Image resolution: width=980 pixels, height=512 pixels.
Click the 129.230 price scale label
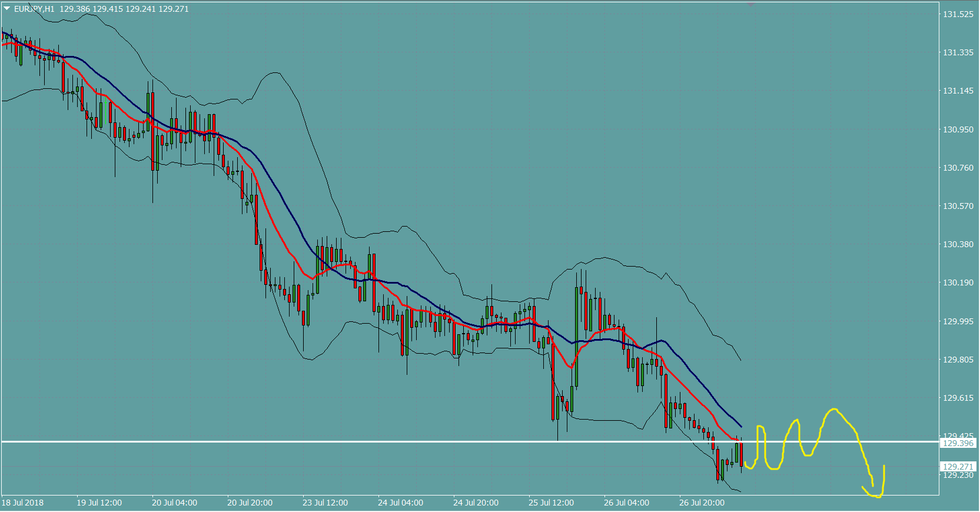click(x=958, y=476)
